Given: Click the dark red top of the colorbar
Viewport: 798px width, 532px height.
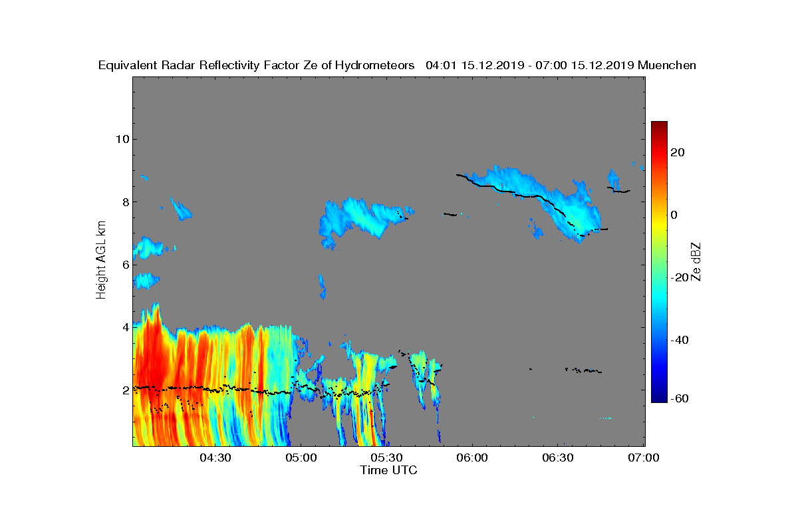Looking at the screenshot, I should tap(659, 126).
